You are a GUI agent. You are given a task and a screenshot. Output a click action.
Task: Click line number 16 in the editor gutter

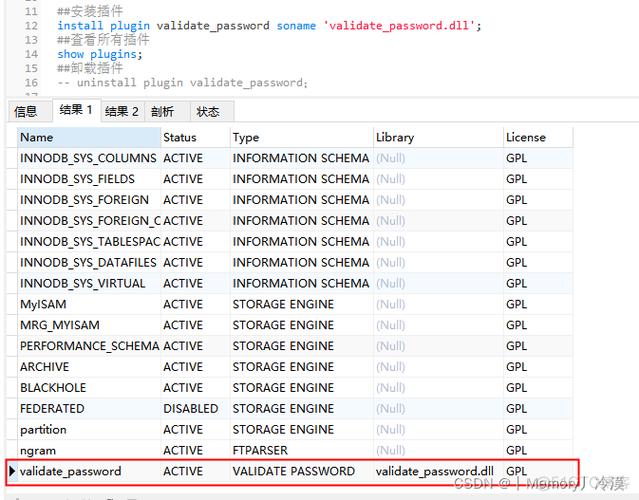click(31, 83)
